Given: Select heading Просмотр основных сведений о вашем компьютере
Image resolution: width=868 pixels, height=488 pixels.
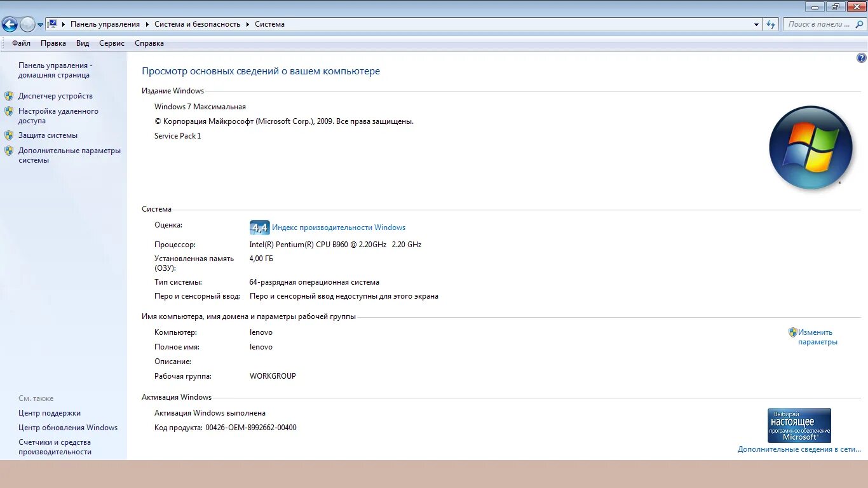Looking at the screenshot, I should pyautogui.click(x=261, y=71).
